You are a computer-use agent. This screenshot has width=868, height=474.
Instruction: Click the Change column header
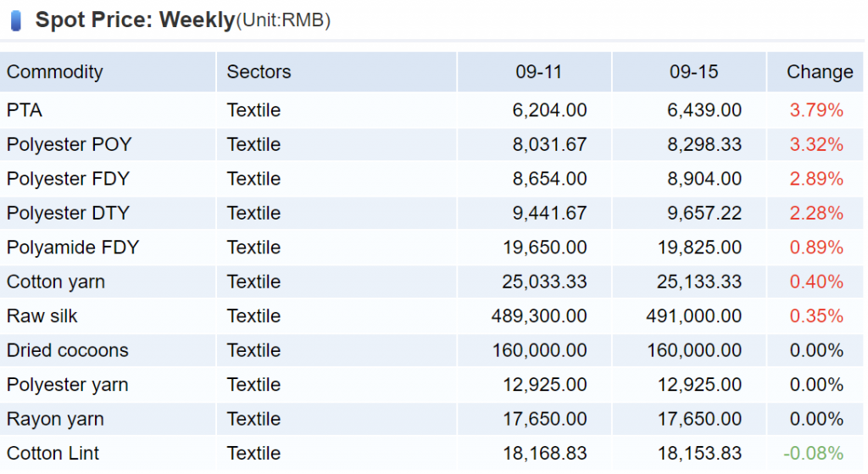pyautogui.click(x=819, y=72)
